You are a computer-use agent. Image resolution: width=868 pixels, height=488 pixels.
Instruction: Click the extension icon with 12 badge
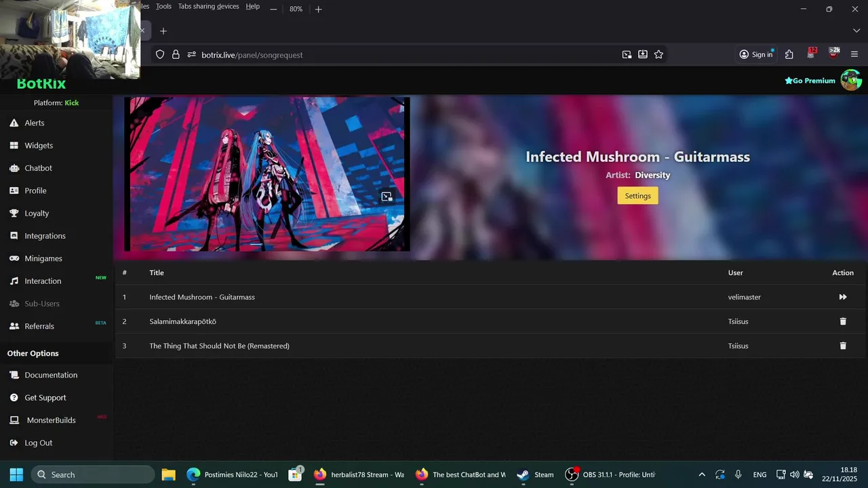pos(811,54)
